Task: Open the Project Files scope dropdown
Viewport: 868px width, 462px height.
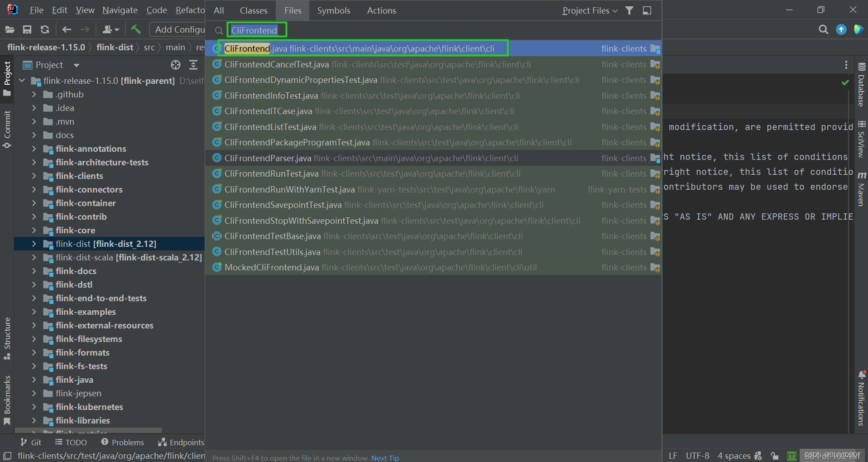Action: [x=590, y=10]
